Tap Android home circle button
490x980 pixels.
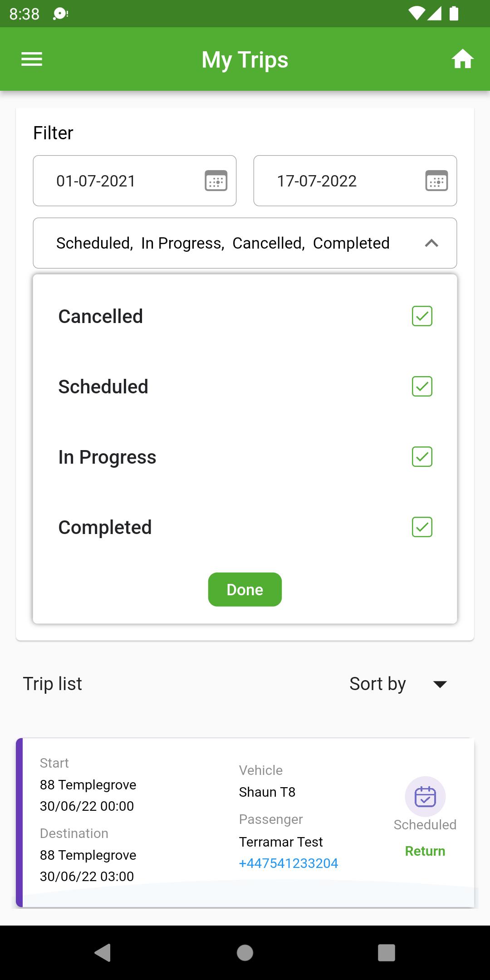click(x=245, y=952)
